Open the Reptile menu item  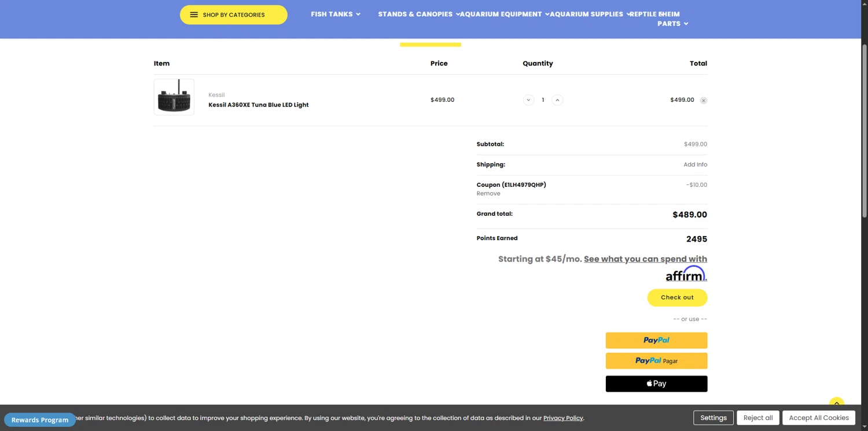pos(643,14)
